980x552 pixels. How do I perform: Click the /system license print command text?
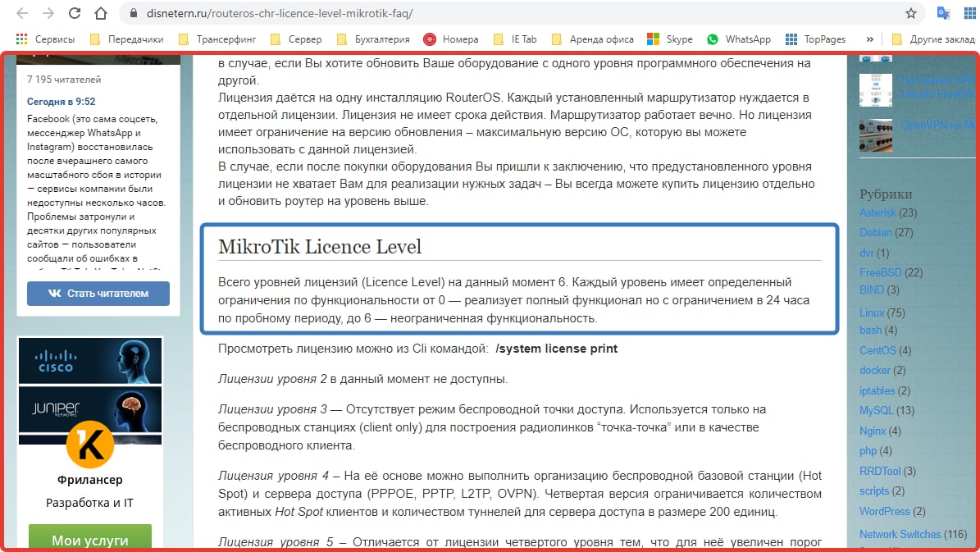coord(556,349)
